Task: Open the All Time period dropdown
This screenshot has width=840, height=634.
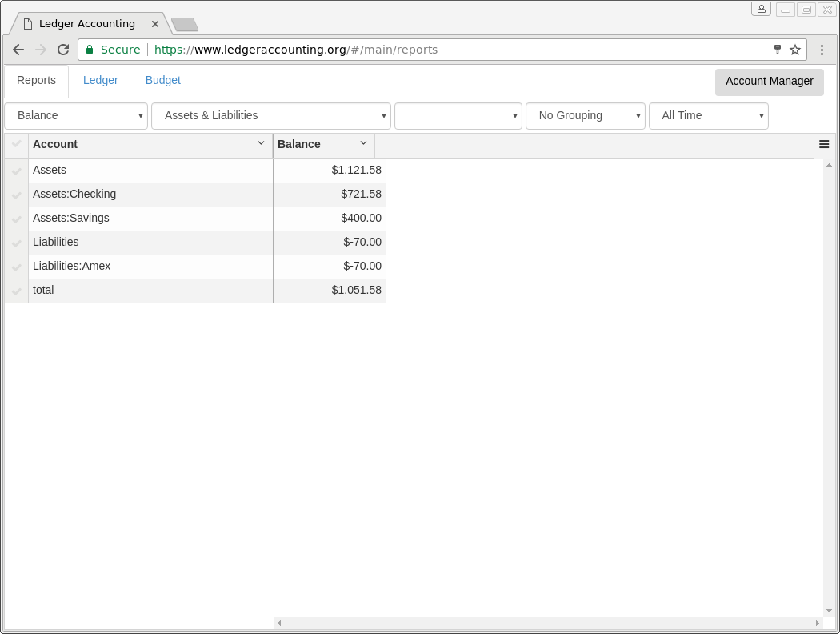Action: click(x=708, y=116)
